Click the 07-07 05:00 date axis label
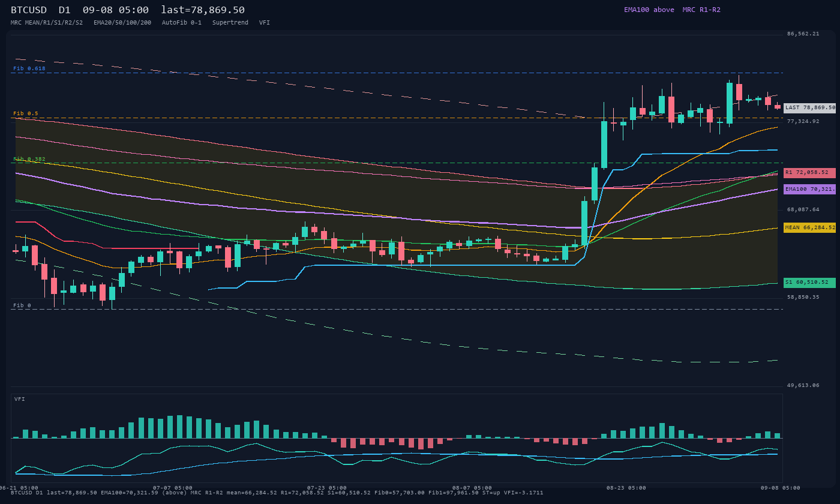The height and width of the screenshot is (504, 840). tap(173, 488)
